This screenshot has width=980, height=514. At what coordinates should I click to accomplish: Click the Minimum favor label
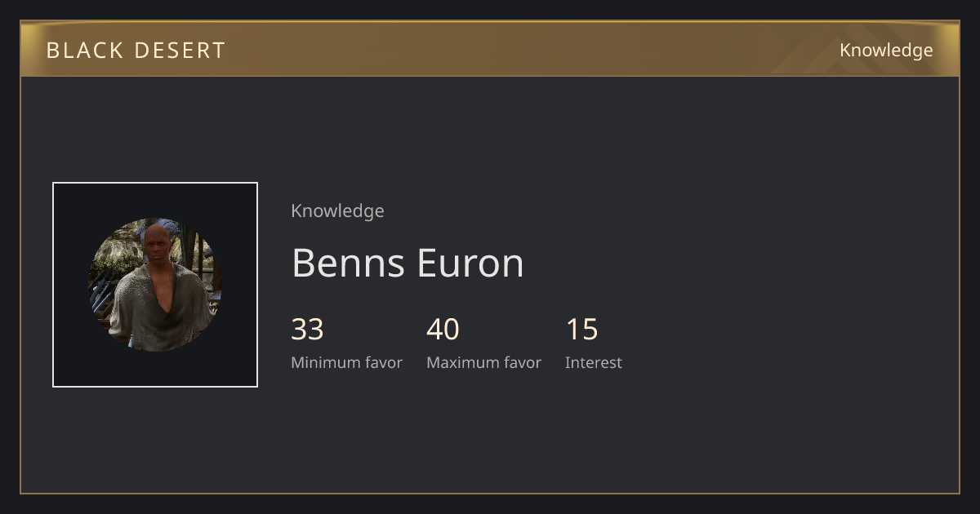point(346,363)
